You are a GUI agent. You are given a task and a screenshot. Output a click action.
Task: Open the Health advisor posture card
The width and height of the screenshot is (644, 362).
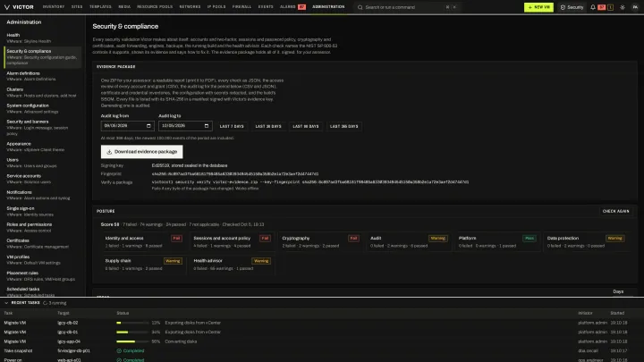coord(232,265)
